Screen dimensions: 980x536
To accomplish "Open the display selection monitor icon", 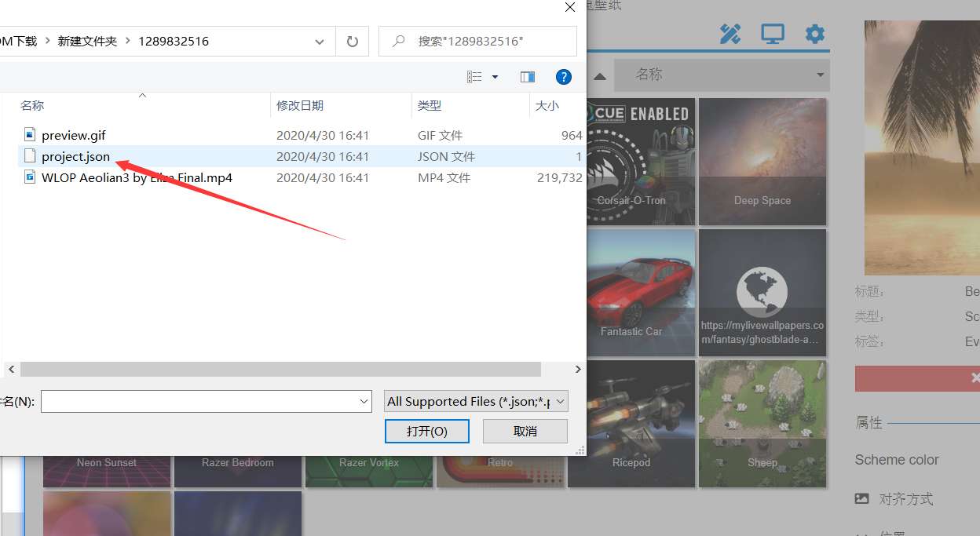I will pyautogui.click(x=773, y=34).
